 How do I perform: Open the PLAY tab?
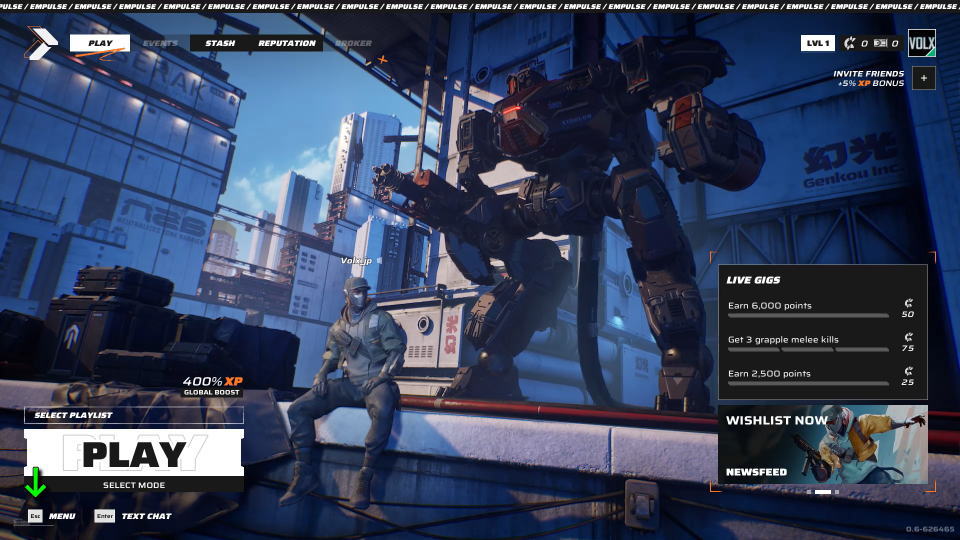coord(100,43)
